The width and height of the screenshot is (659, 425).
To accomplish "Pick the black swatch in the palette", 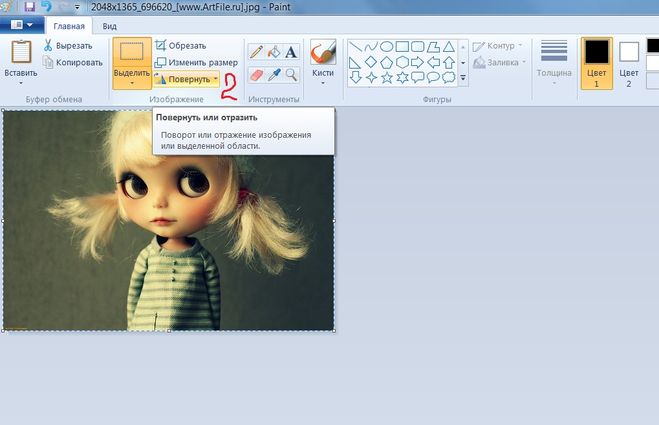I will tap(653, 45).
